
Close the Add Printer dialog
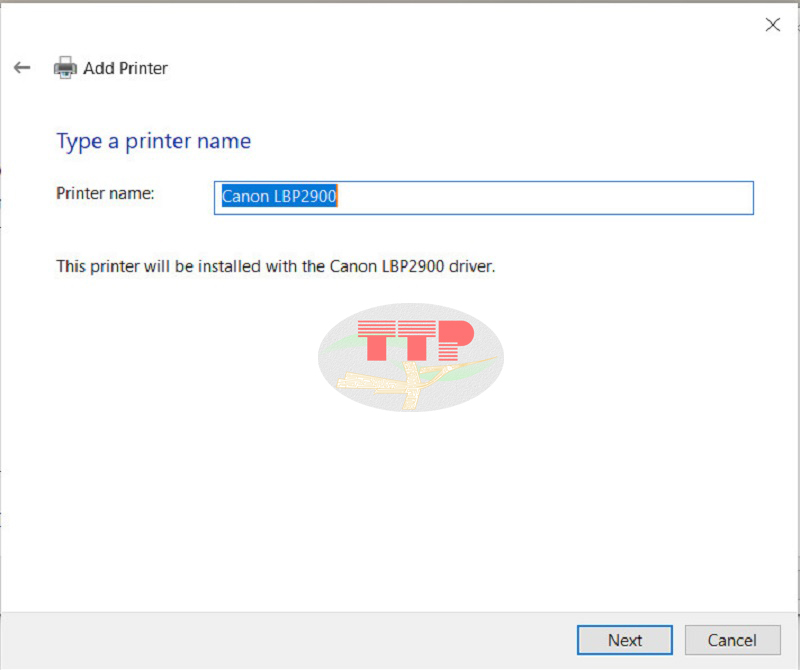(x=772, y=24)
